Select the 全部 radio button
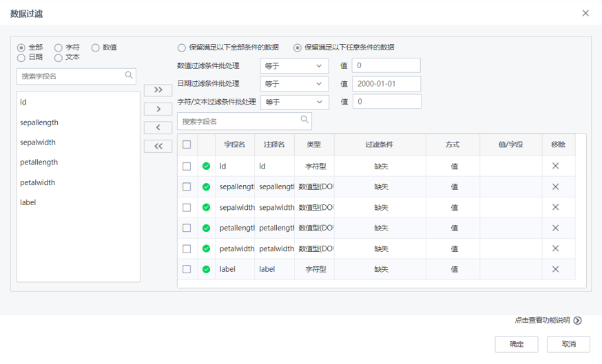The width and height of the screenshot is (602, 364). [x=21, y=47]
